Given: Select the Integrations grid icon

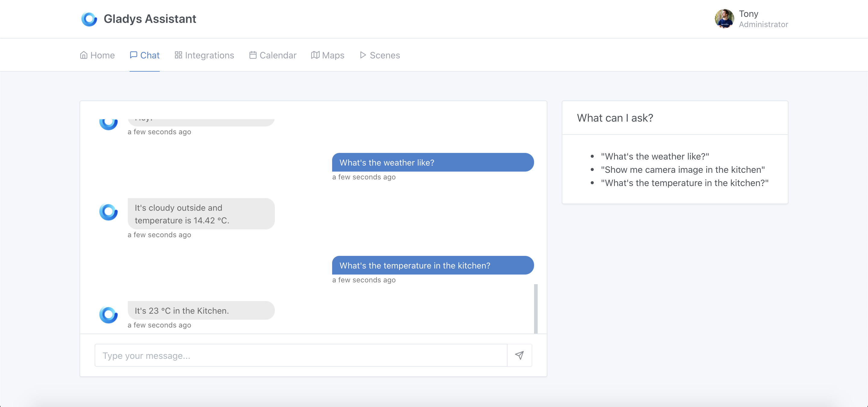Looking at the screenshot, I should pyautogui.click(x=178, y=55).
